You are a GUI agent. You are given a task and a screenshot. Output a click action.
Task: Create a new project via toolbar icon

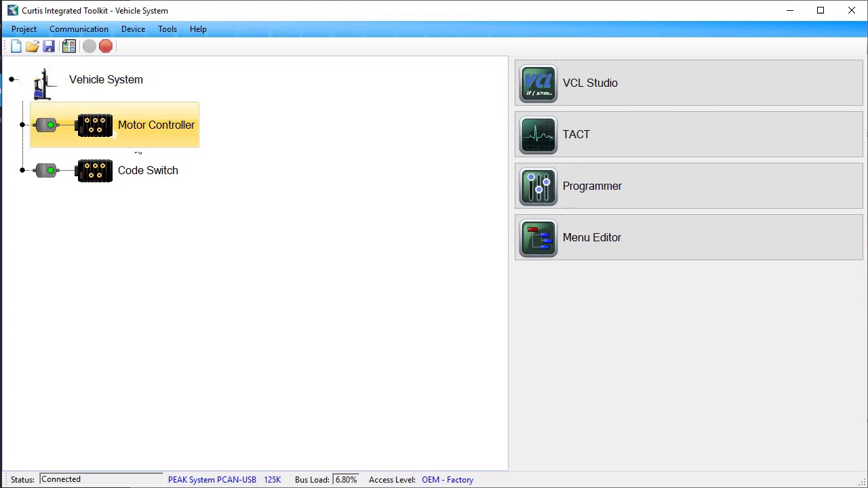(x=16, y=46)
